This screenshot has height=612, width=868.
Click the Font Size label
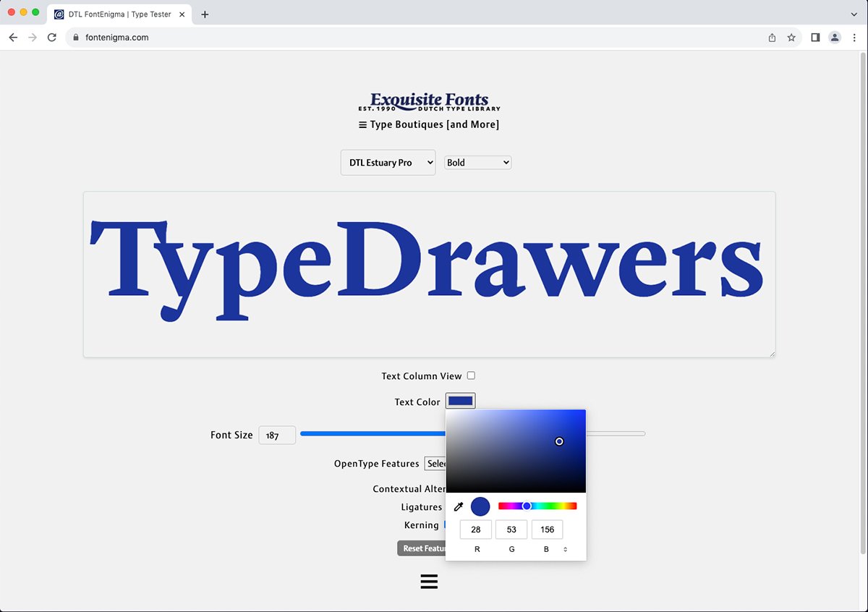tap(231, 435)
